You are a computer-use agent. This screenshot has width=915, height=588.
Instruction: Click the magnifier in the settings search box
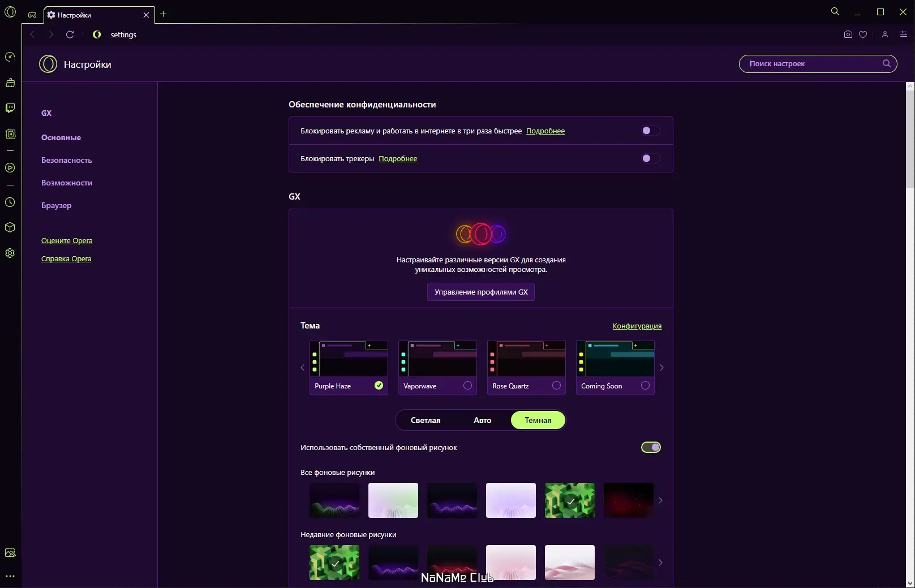887,64
